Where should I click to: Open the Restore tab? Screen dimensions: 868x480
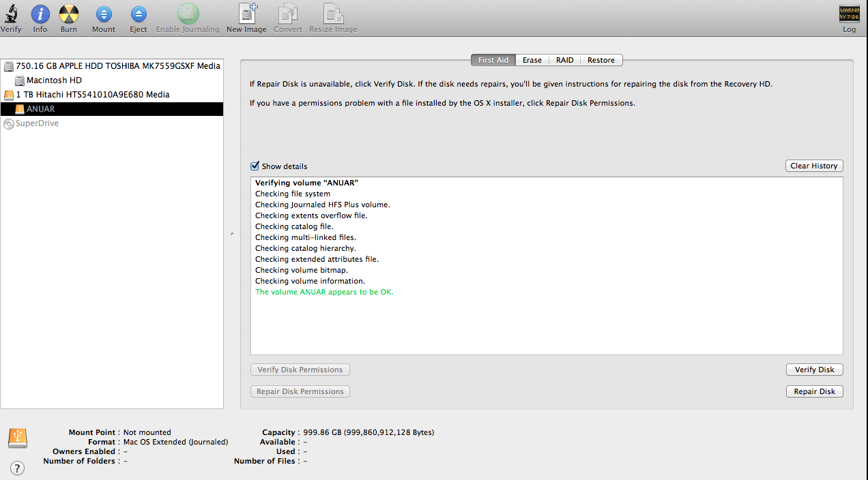click(601, 60)
